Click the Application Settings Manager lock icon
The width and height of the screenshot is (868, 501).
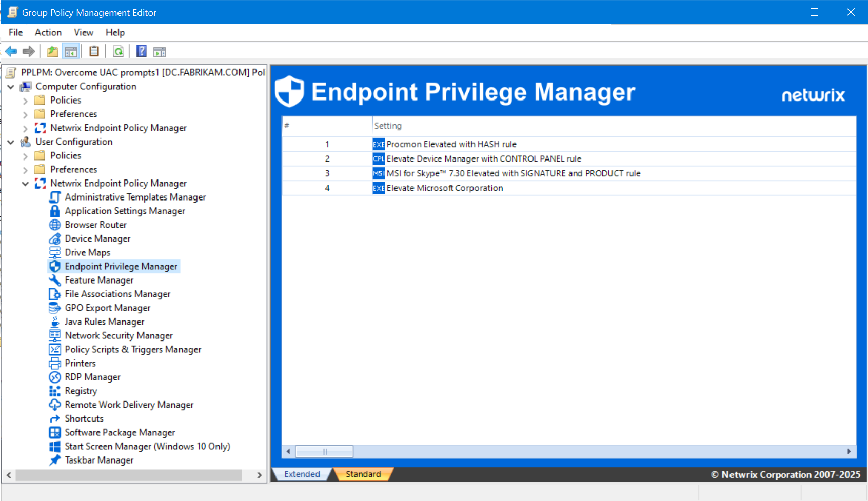(55, 211)
